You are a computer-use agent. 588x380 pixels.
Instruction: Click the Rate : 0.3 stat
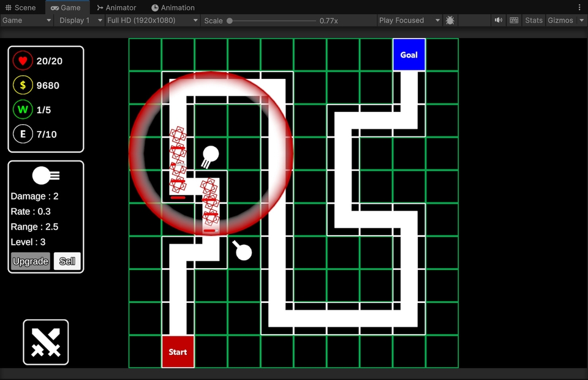click(31, 211)
